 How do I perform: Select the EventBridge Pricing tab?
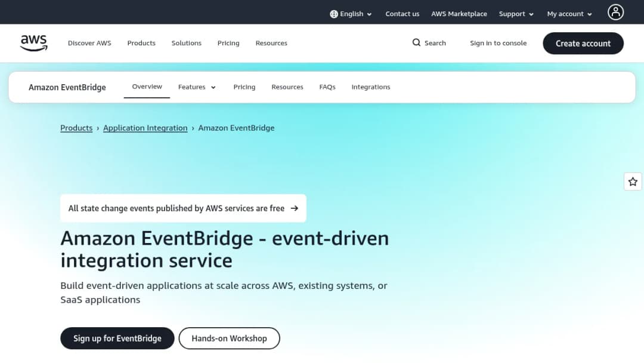pyautogui.click(x=244, y=87)
